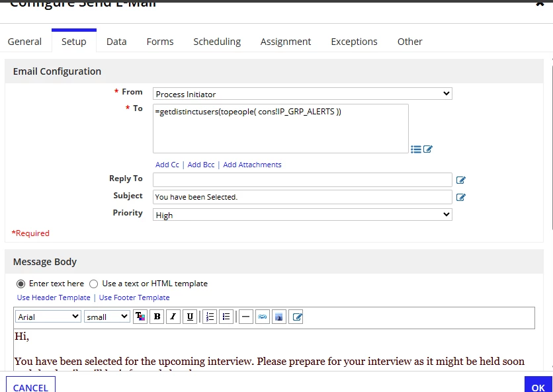Select Enter text here radio button
Image resolution: width=553 pixels, height=392 pixels.
click(21, 284)
